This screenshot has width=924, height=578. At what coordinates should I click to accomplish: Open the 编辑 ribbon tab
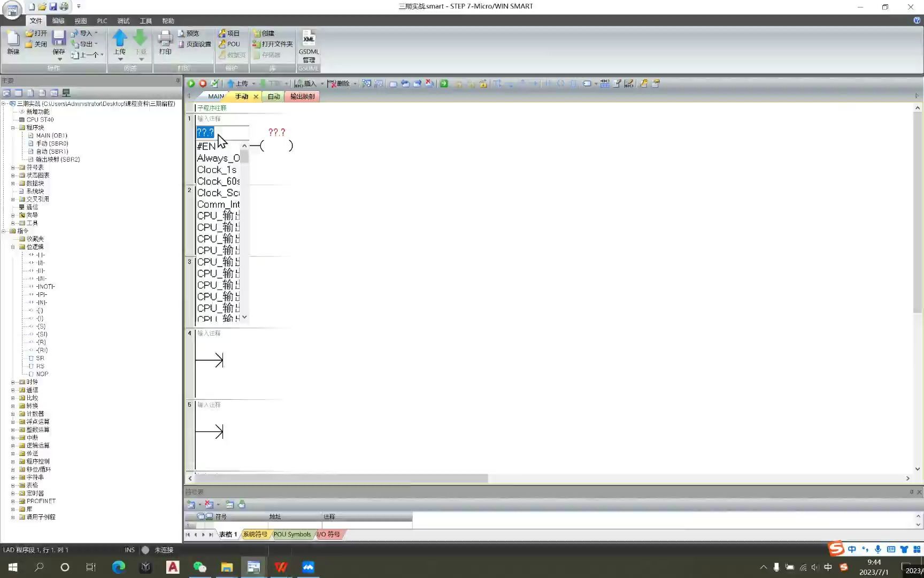[58, 21]
